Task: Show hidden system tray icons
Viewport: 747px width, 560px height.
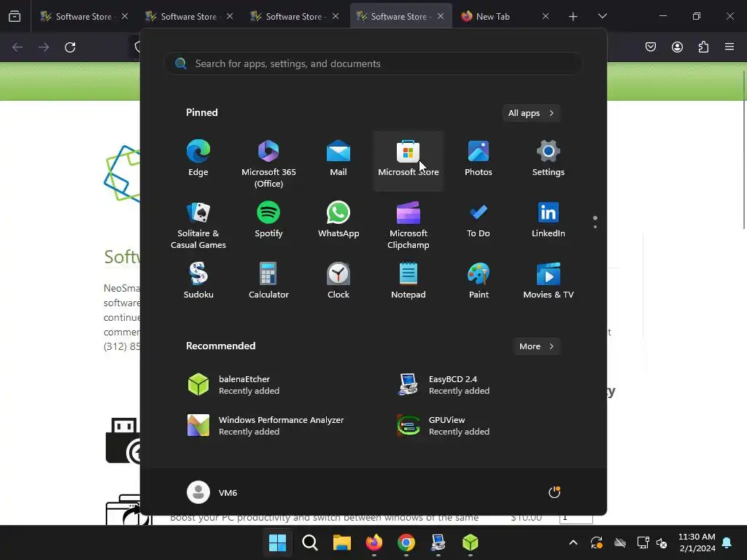Action: point(573,542)
